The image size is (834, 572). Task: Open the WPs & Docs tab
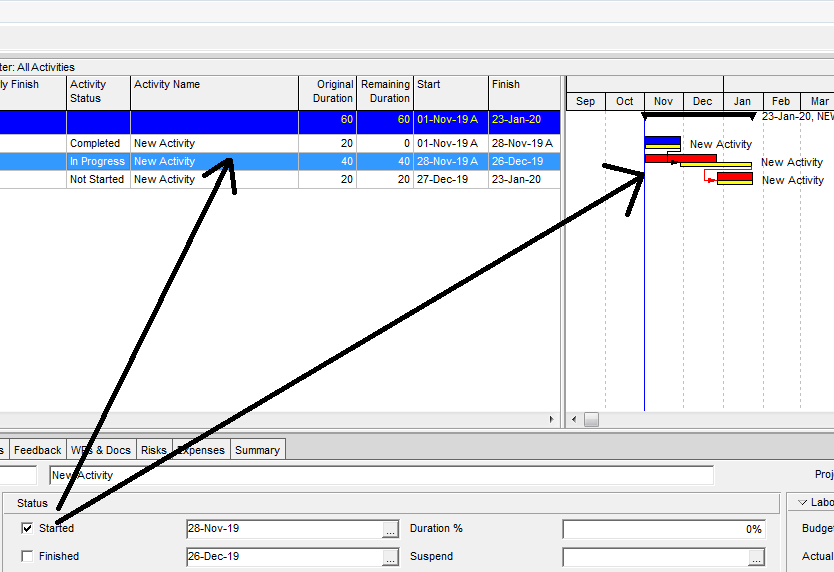(101, 450)
